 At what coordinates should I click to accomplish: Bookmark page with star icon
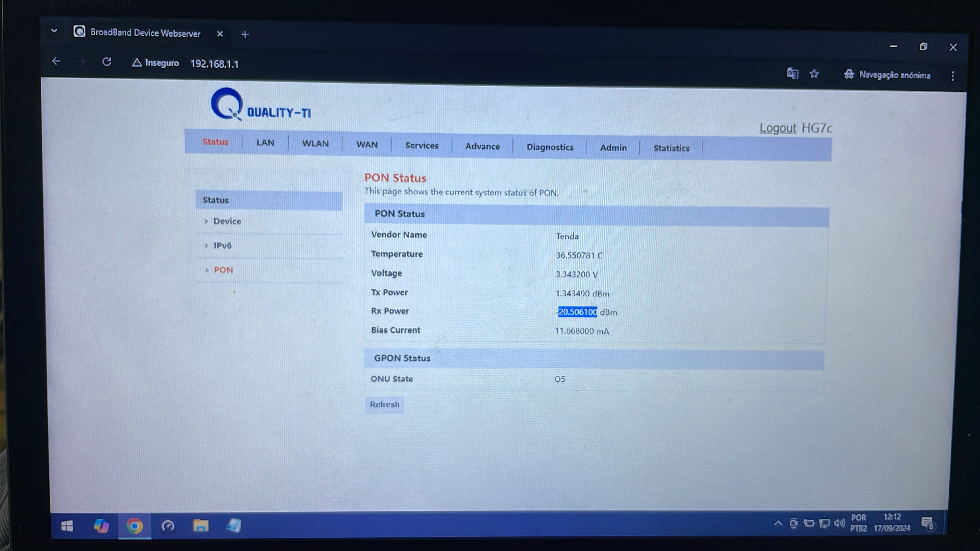(x=814, y=74)
